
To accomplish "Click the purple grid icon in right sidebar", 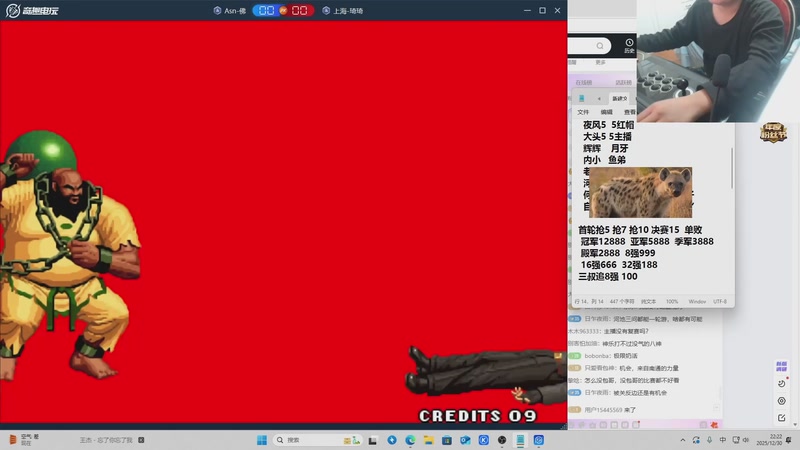I will tap(781, 366).
